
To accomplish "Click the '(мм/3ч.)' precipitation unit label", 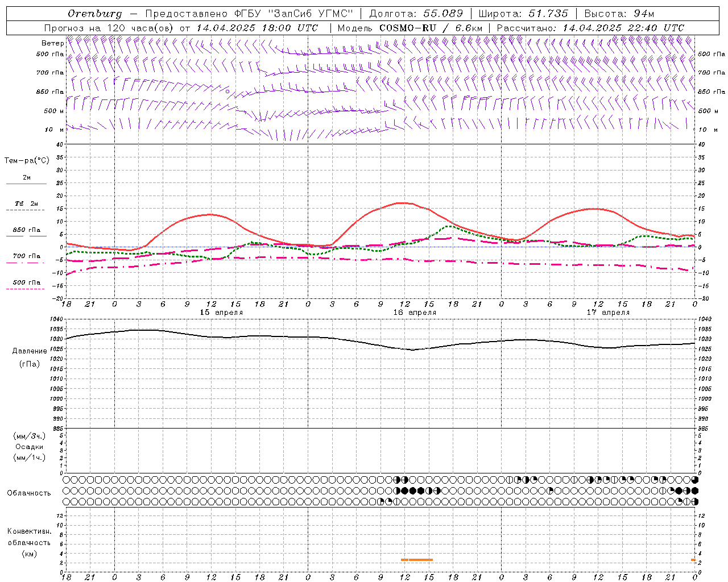I will [30, 436].
